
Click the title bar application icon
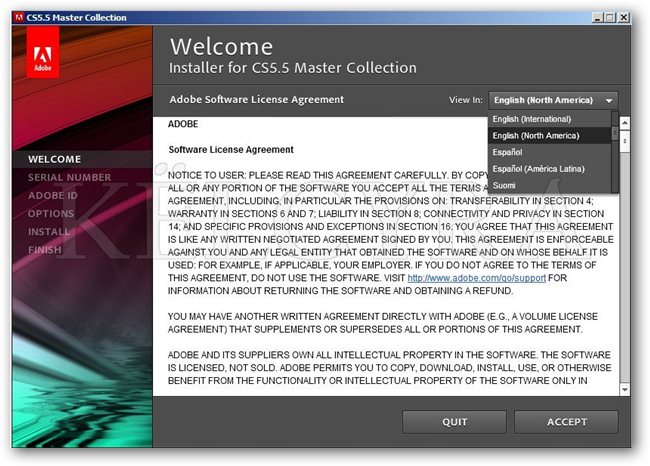coord(19,17)
